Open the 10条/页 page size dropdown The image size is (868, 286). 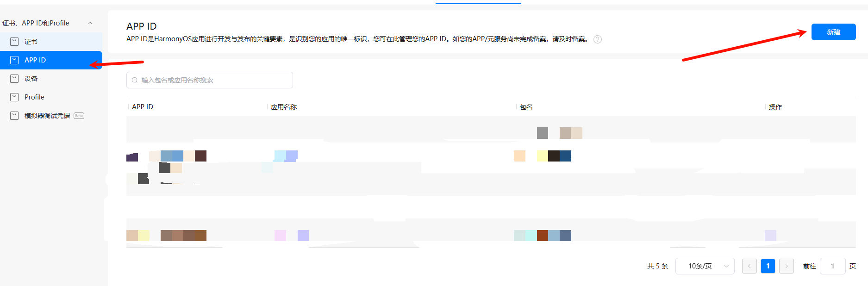pos(705,266)
